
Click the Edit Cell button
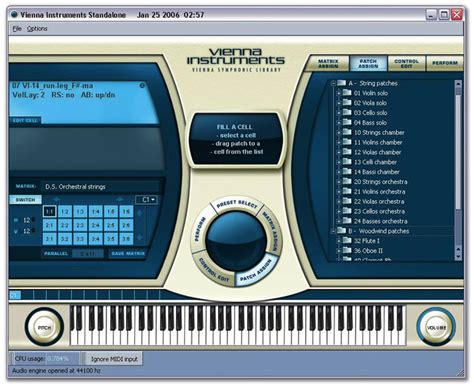point(25,120)
